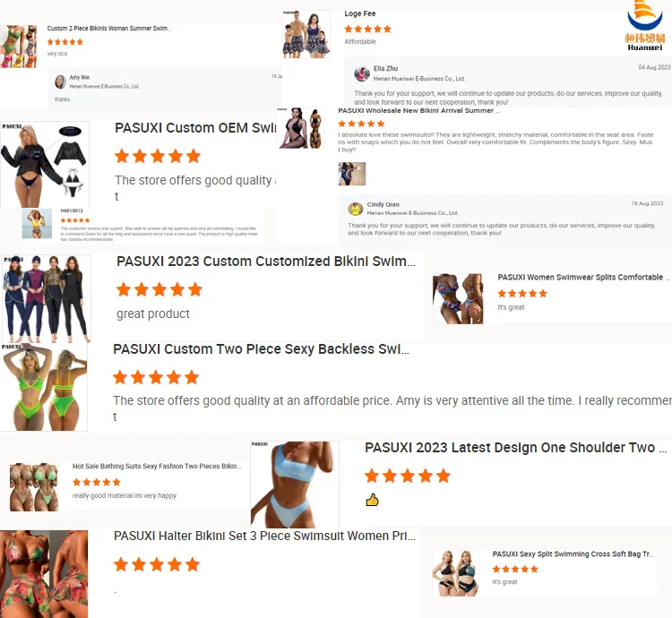The image size is (672, 618).
Task: Click Ella Zhu's profile avatar
Action: [362, 73]
